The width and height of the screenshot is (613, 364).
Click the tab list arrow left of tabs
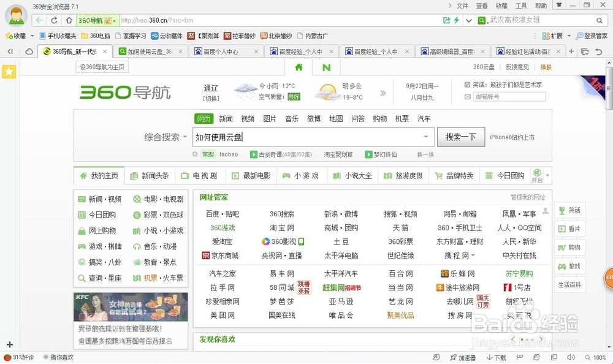[x=10, y=51]
